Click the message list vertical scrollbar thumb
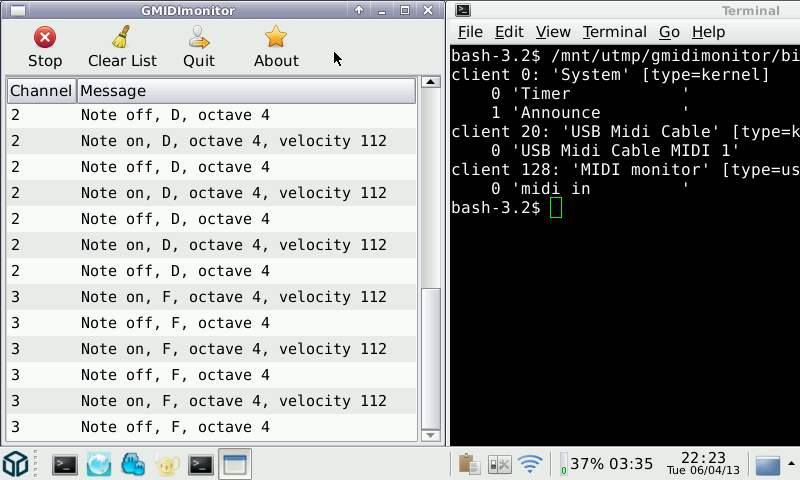 pyautogui.click(x=431, y=359)
